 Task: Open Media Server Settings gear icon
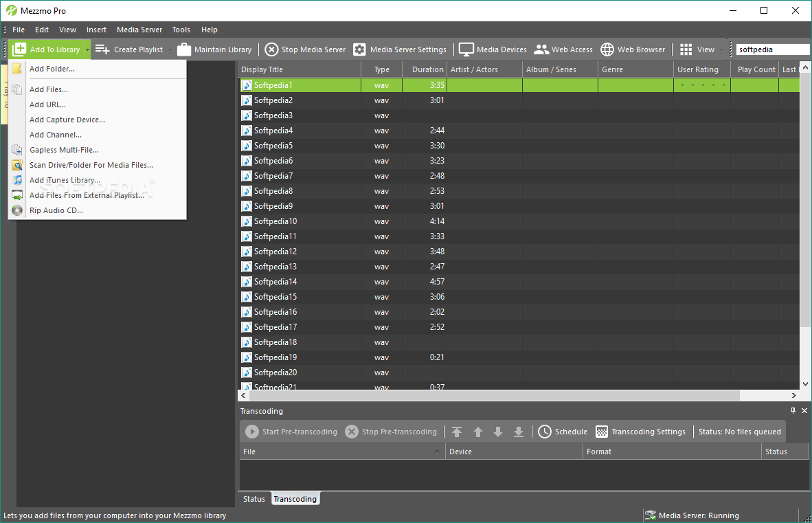359,49
